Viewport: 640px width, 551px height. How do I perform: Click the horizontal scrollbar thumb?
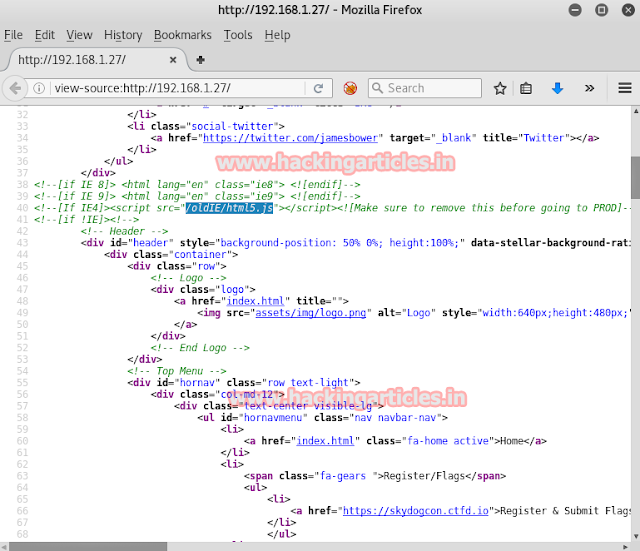[x=88, y=547]
